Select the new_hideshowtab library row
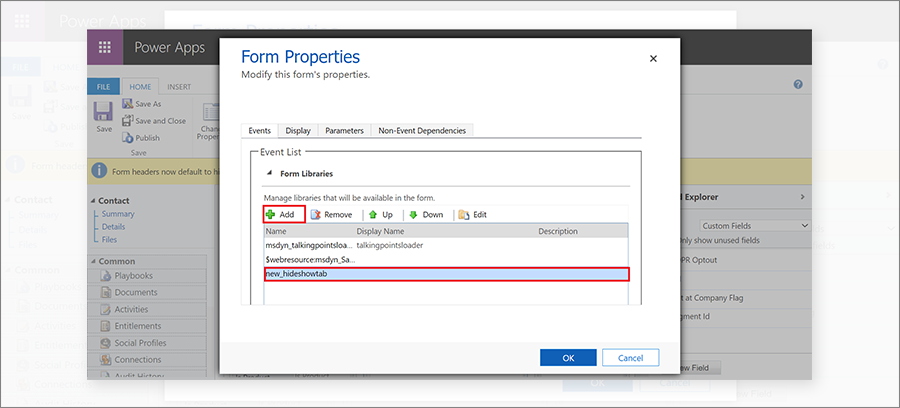This screenshot has height=408, width=900. pos(447,274)
